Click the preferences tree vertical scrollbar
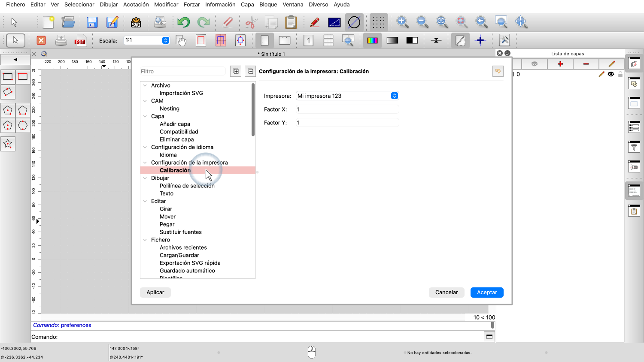Screen dimensions: 644x362 (x=253, y=110)
